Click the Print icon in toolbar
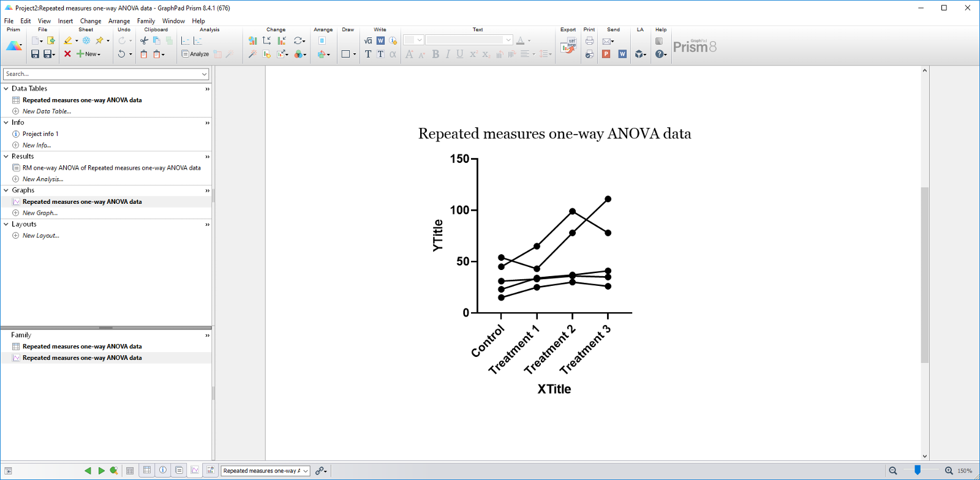 tap(589, 41)
